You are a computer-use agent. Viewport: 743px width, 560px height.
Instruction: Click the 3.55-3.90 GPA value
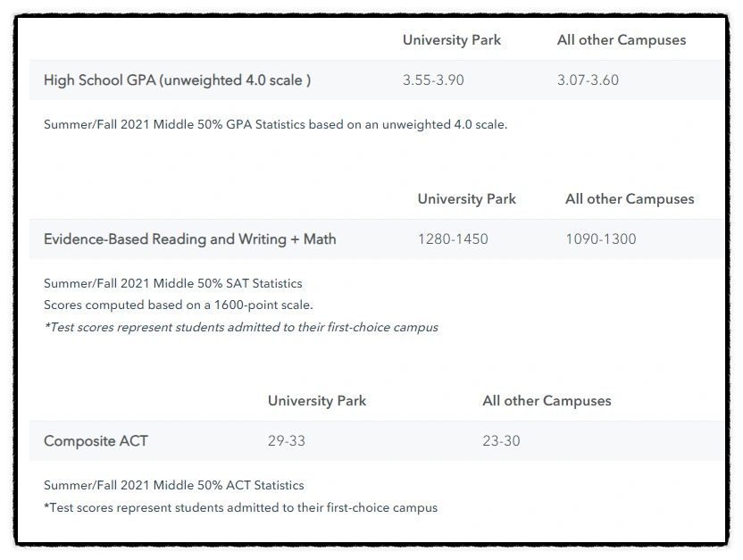pos(433,79)
